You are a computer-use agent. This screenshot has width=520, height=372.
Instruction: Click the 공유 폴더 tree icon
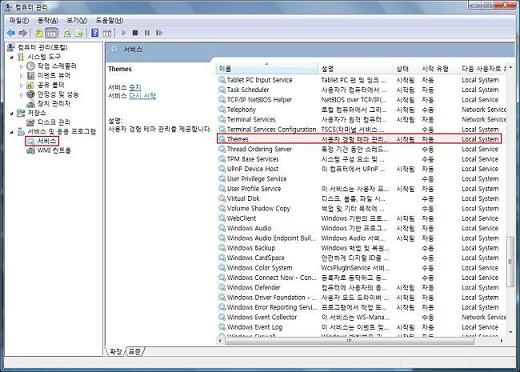click(x=31, y=85)
